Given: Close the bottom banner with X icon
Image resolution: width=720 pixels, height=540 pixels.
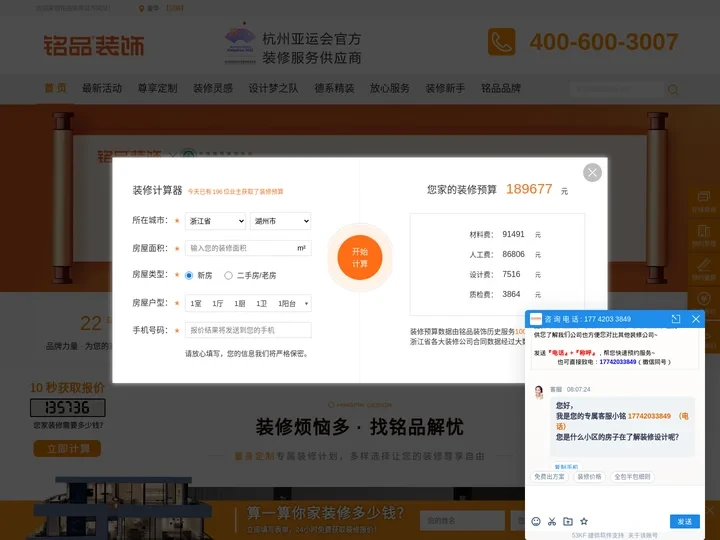Looking at the screenshot, I should pos(710,510).
